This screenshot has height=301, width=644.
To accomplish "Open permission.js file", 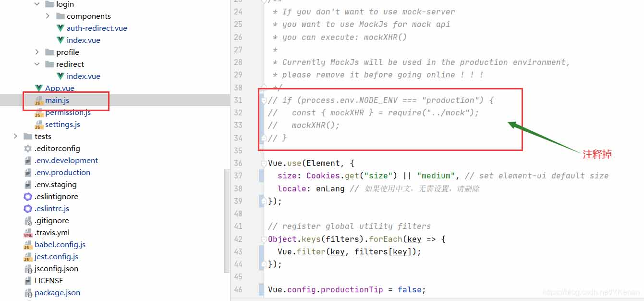I will pyautogui.click(x=68, y=113).
